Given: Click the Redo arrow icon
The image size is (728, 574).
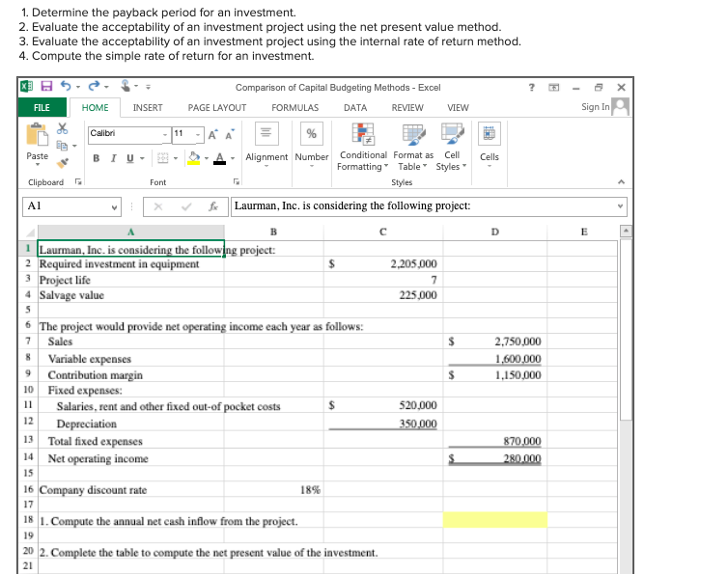Looking at the screenshot, I should pos(95,86).
